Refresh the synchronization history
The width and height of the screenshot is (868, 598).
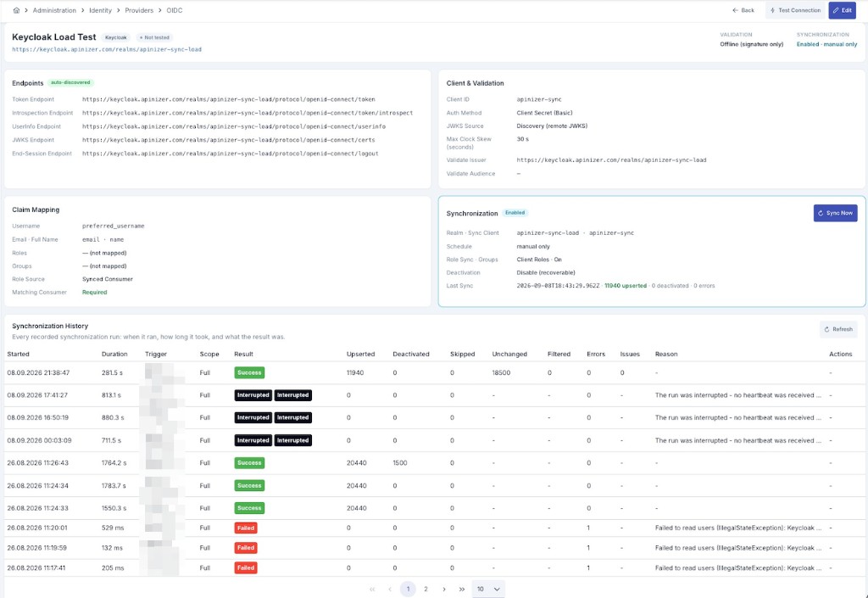[x=838, y=329]
